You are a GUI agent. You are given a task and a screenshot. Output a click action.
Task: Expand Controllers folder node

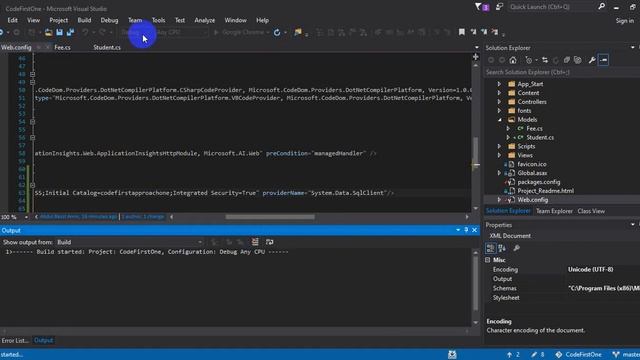[499, 102]
